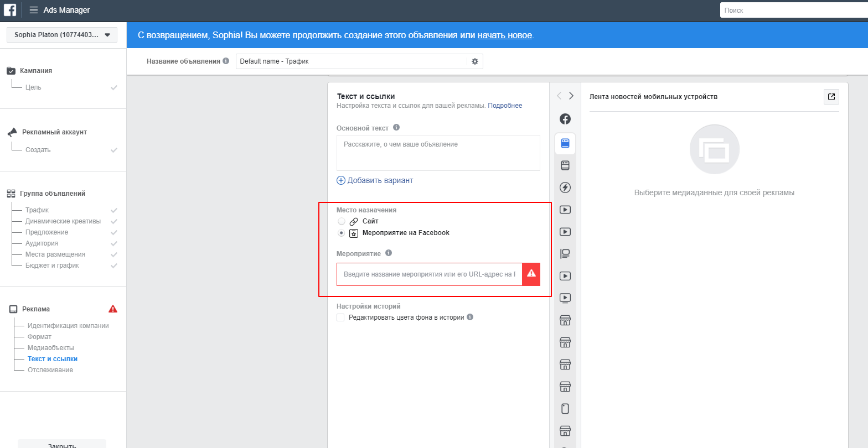Select the Сайт radio button

[342, 221]
